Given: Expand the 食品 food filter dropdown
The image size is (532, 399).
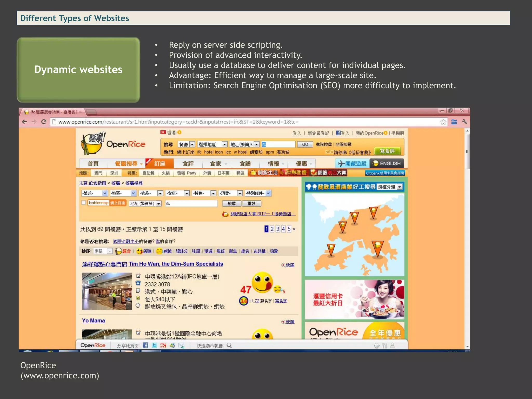Looking at the screenshot, I should click(151, 193).
